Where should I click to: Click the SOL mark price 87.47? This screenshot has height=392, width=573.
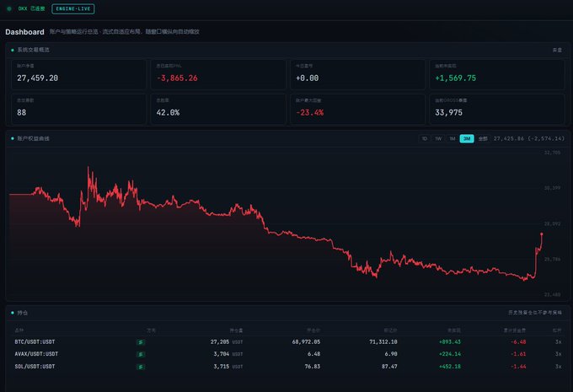point(389,367)
